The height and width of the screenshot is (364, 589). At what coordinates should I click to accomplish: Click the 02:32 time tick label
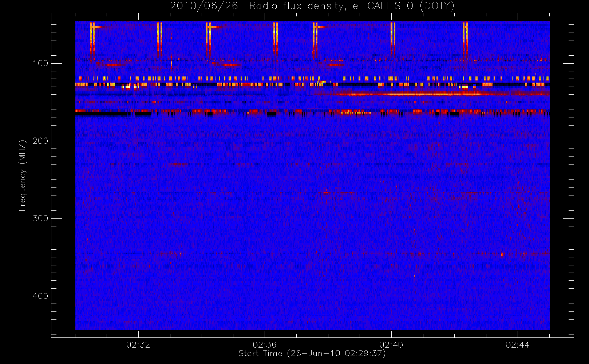click(138, 345)
